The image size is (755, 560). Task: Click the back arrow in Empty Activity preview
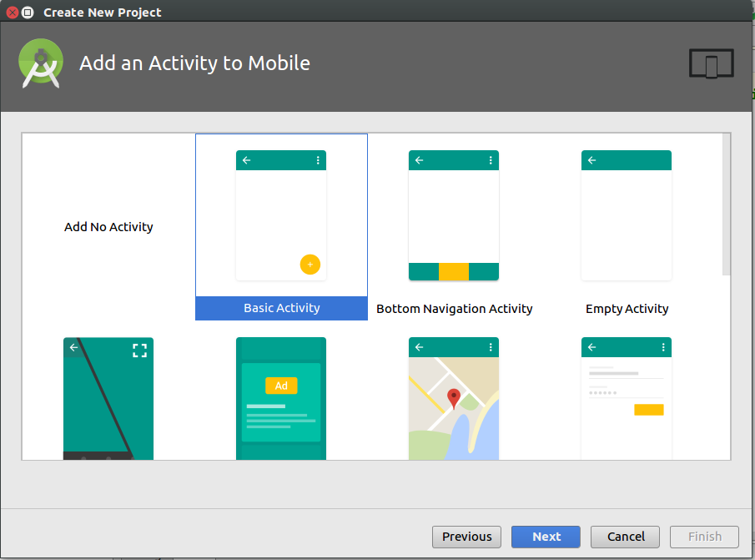coord(591,160)
